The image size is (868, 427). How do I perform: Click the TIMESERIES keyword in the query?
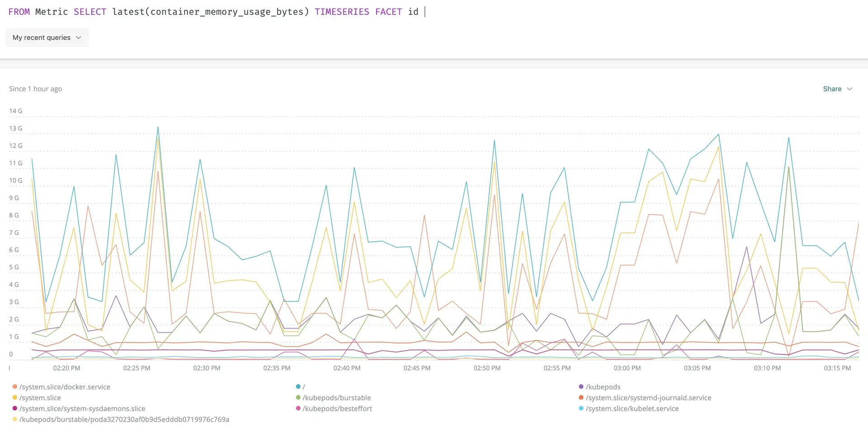(342, 12)
